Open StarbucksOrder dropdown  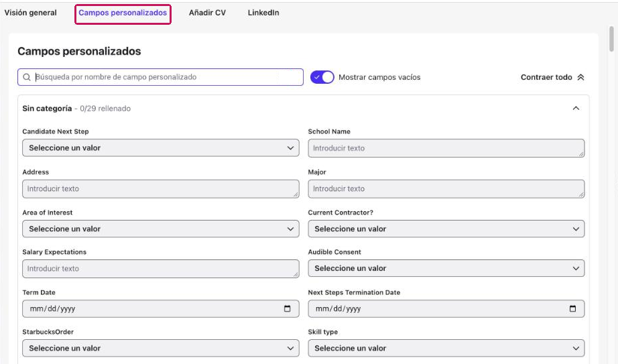(x=161, y=348)
